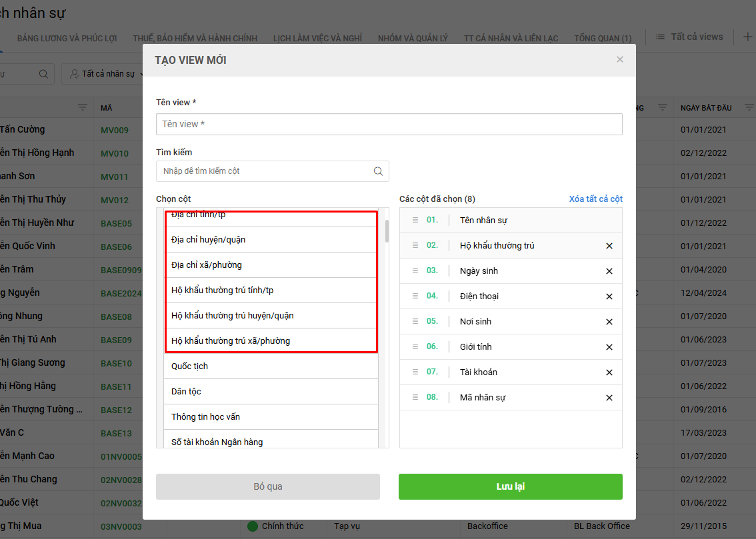Select Hộ khẩu thường trú tỉnh/tp column
The image size is (756, 539).
(x=271, y=290)
